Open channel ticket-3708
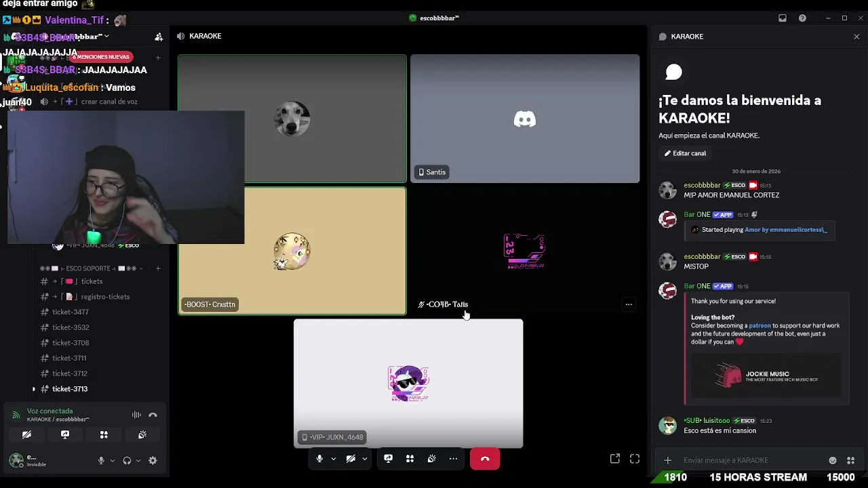This screenshot has width=868, height=488. coord(71,343)
